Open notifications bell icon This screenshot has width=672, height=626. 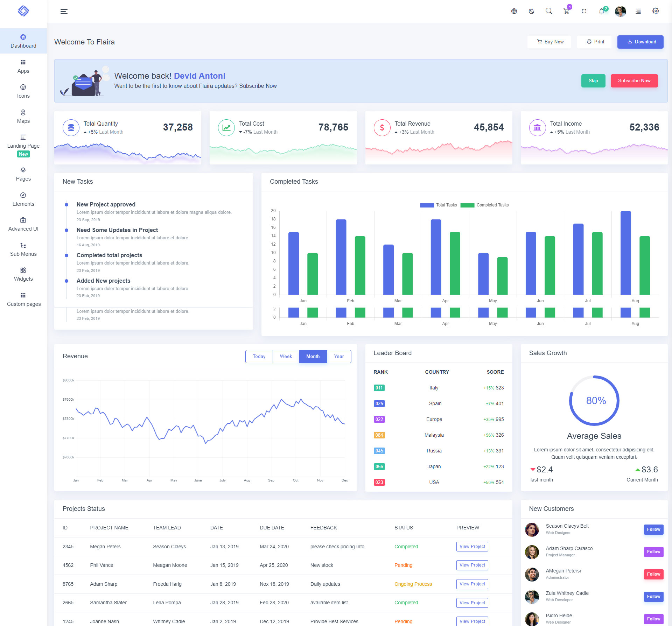click(x=601, y=11)
